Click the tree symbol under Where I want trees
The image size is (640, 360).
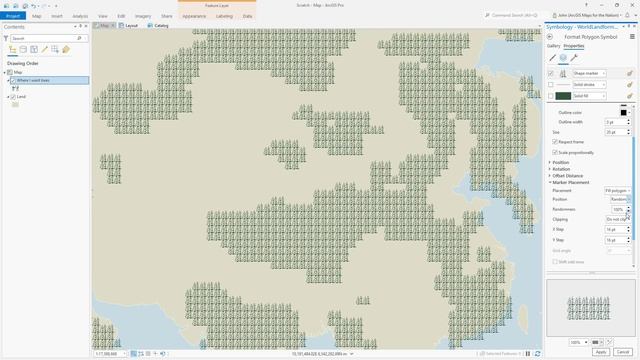point(16,88)
